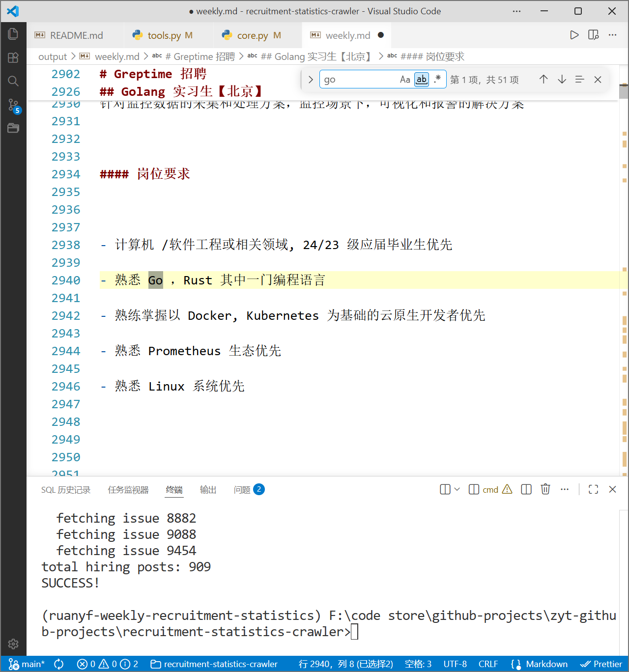Select the Explorer icon in the activity bar
This screenshot has height=672, width=629.
coord(13,34)
